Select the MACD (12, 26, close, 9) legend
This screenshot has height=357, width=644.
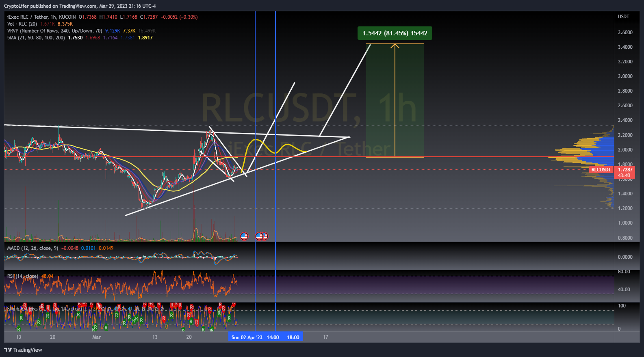[33, 248]
